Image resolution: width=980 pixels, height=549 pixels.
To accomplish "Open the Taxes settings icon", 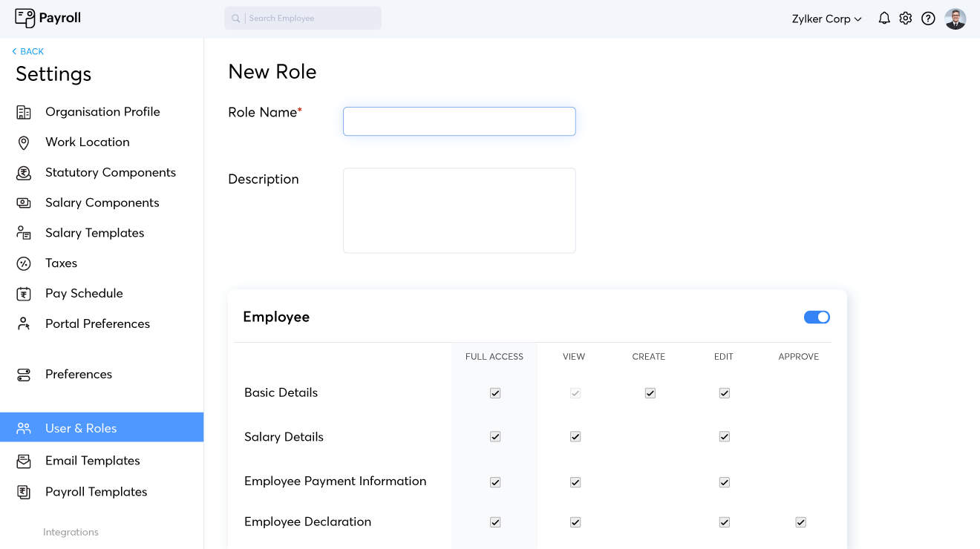I will coord(23,263).
